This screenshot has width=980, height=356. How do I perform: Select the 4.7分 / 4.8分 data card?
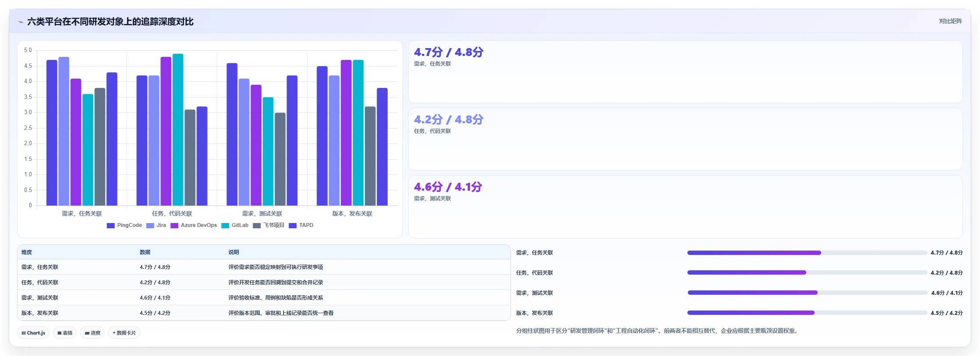685,72
